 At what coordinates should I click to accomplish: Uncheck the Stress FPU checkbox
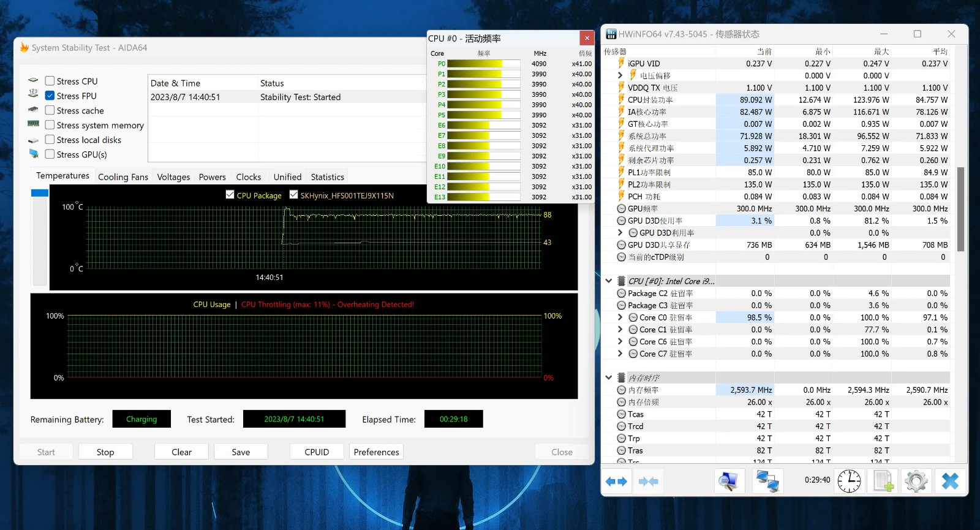pos(50,96)
